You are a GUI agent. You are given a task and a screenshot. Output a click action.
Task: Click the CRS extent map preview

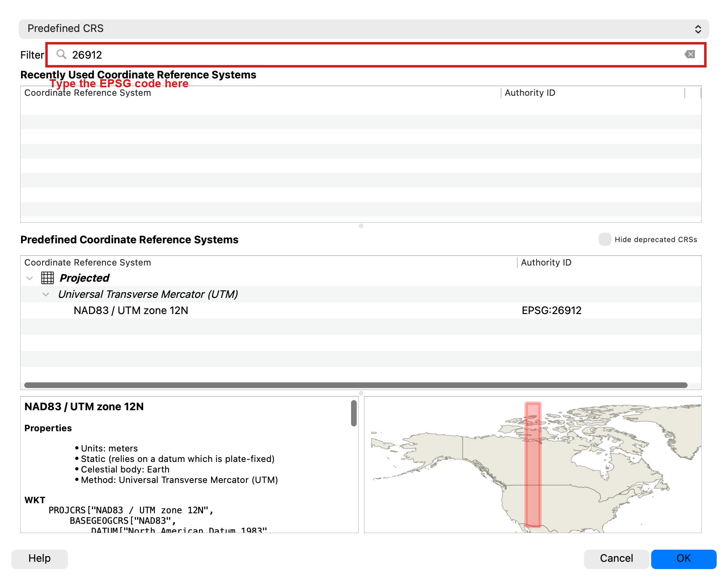click(x=533, y=464)
